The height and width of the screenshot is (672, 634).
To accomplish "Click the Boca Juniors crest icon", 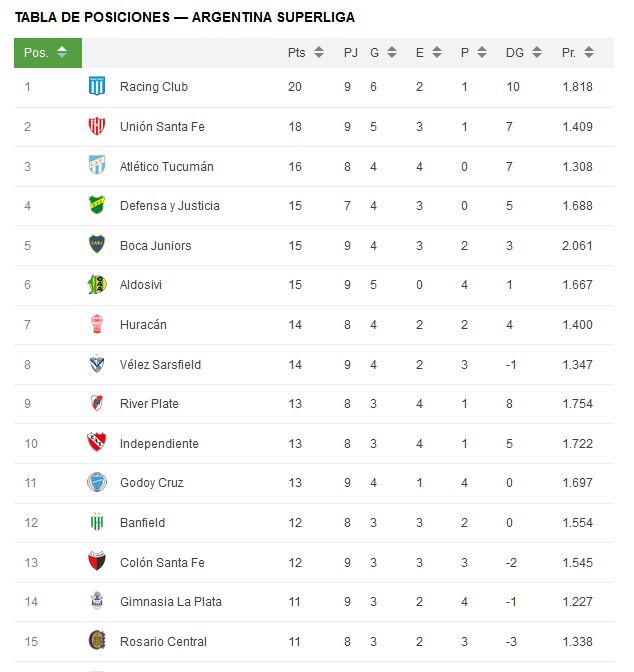I will coord(96,244).
